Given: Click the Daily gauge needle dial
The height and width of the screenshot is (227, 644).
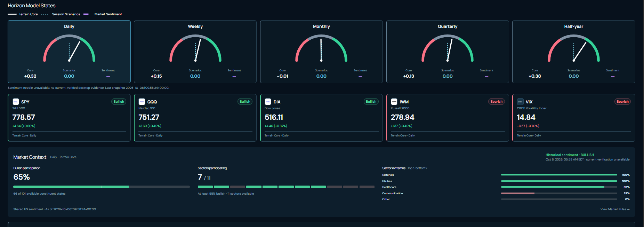Looking at the screenshot, I should pyautogui.click(x=69, y=48).
